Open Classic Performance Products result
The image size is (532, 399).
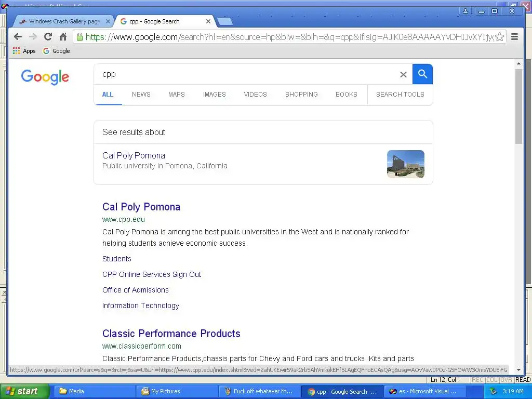[x=171, y=334]
